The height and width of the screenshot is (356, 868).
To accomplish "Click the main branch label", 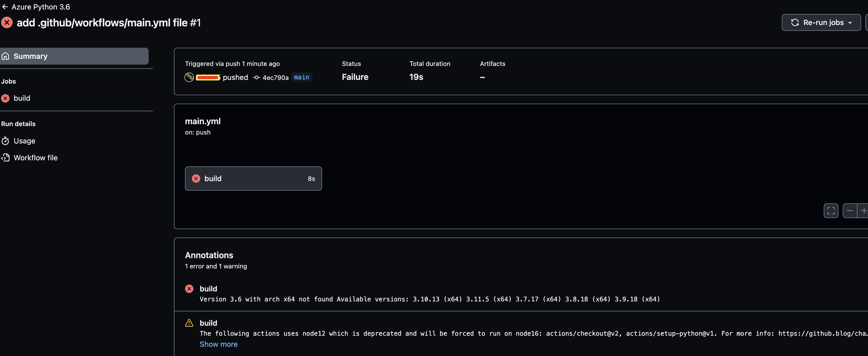I will (x=301, y=77).
